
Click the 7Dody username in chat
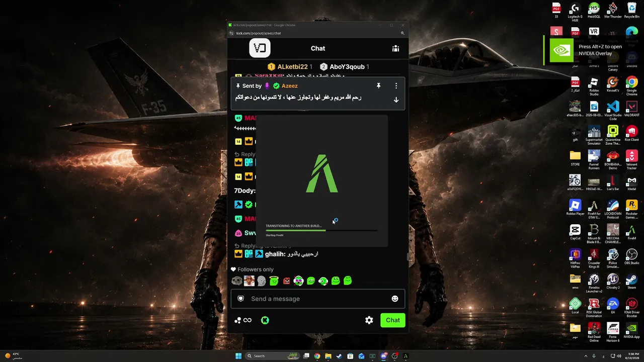tap(245, 191)
